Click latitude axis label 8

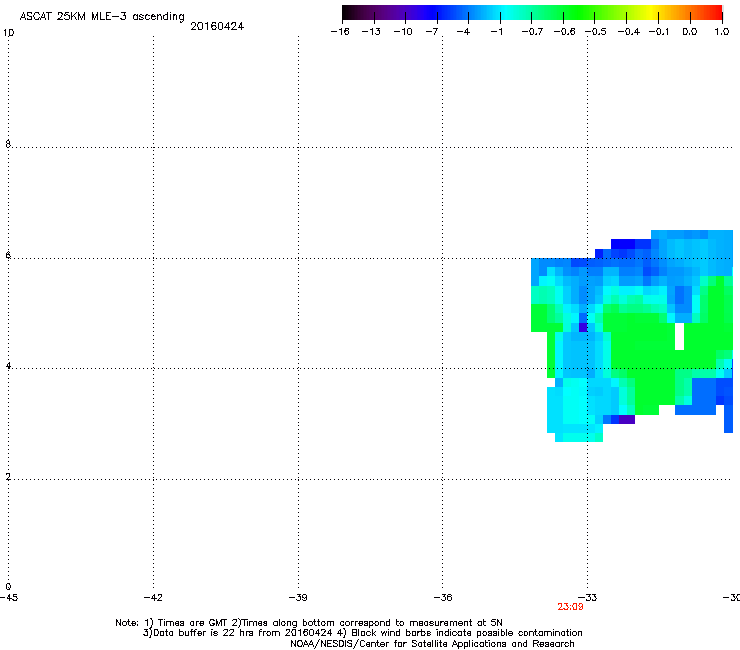pyautogui.click(x=8, y=144)
